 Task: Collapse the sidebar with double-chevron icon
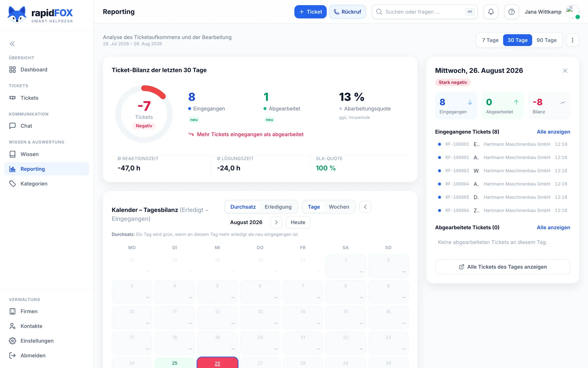(12, 44)
